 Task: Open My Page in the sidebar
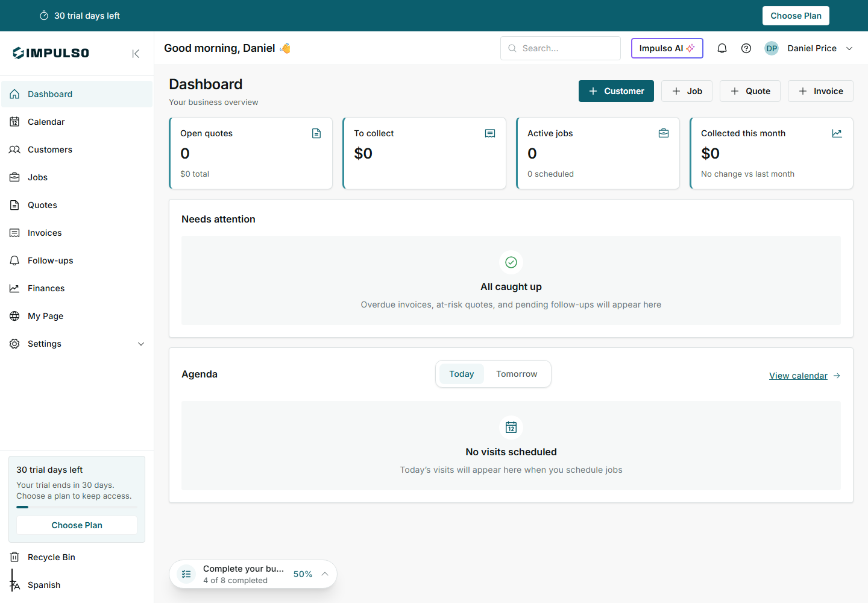[77, 316]
